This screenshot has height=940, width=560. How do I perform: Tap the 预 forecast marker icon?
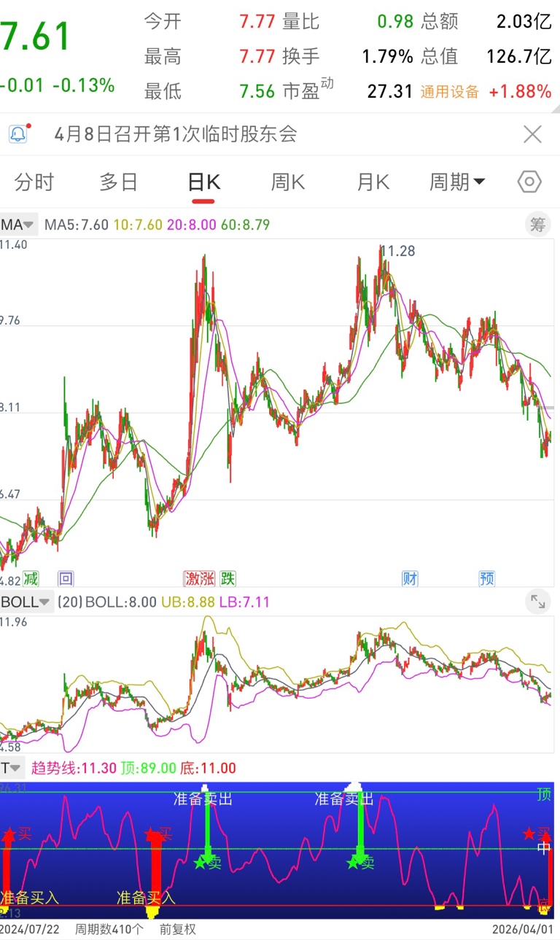(487, 579)
